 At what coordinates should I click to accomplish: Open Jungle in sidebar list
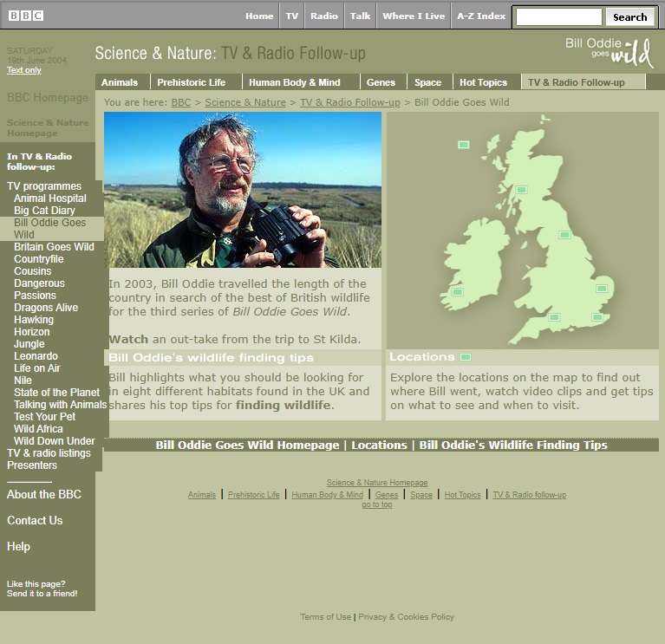(29, 344)
